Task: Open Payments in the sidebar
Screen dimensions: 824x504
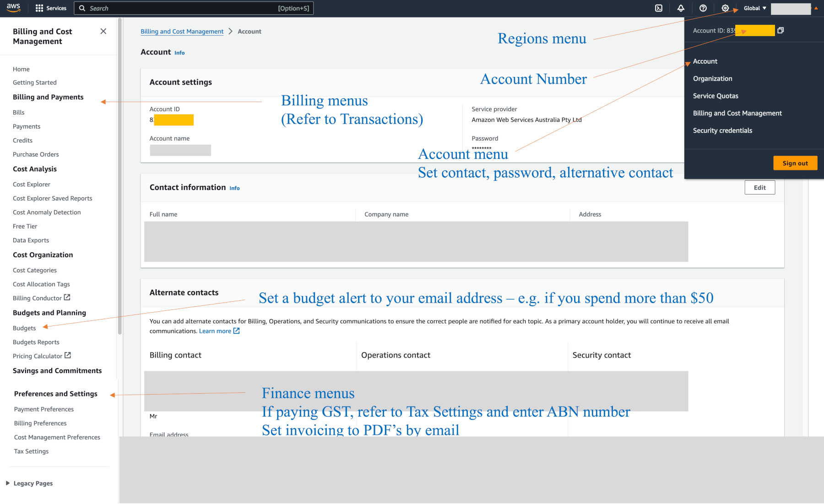Action: 27,127
